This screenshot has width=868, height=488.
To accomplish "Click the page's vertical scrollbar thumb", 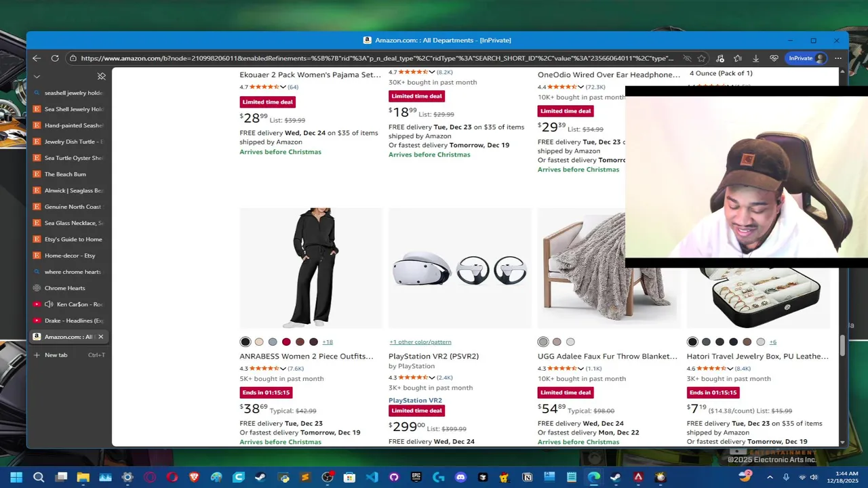I will point(843,345).
